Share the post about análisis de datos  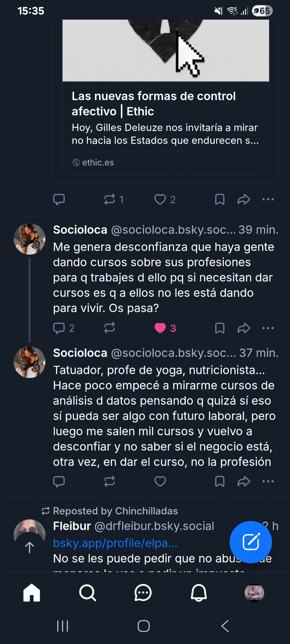[244, 481]
